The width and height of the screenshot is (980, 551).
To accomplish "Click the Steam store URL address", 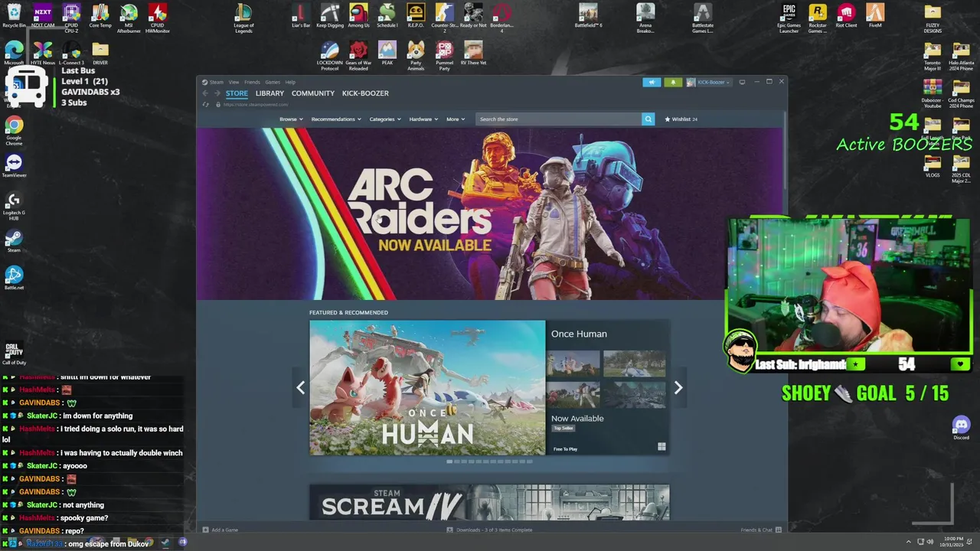I will (x=256, y=104).
